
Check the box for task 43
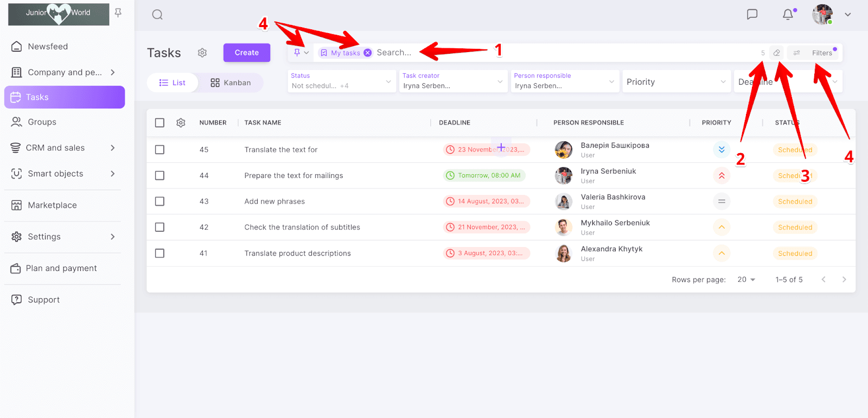pos(159,201)
